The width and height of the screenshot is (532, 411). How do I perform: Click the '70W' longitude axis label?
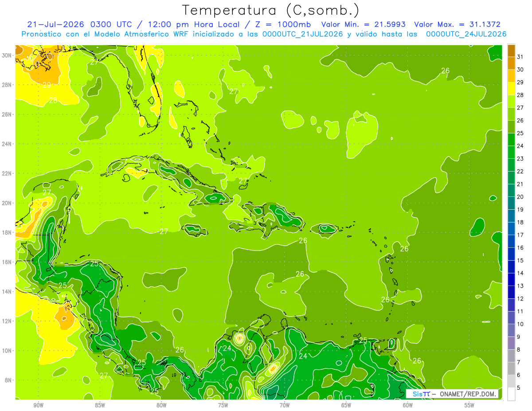(x=285, y=405)
